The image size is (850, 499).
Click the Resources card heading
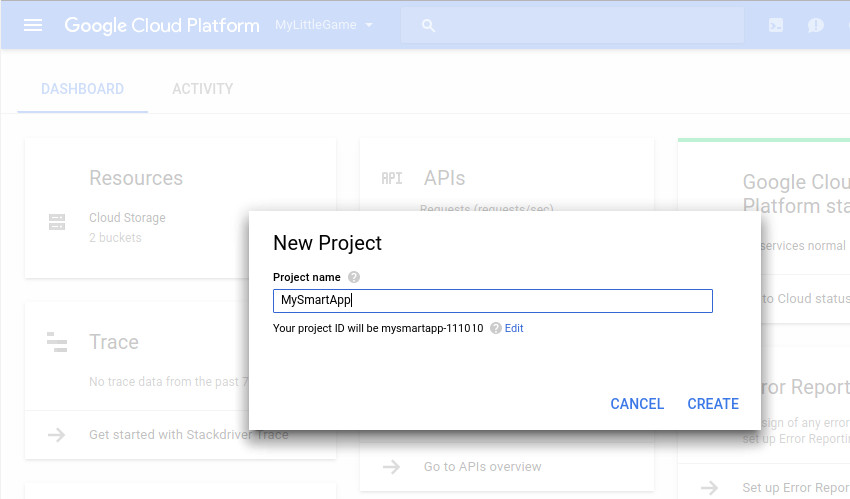[x=136, y=178]
